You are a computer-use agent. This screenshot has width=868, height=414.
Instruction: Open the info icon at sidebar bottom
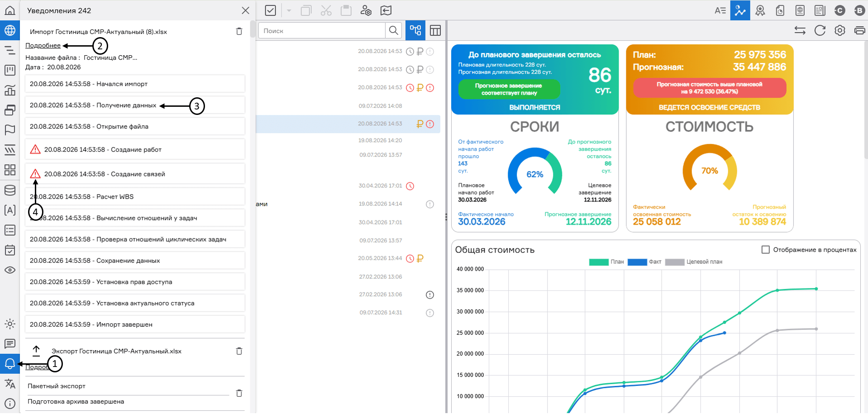[x=10, y=404]
